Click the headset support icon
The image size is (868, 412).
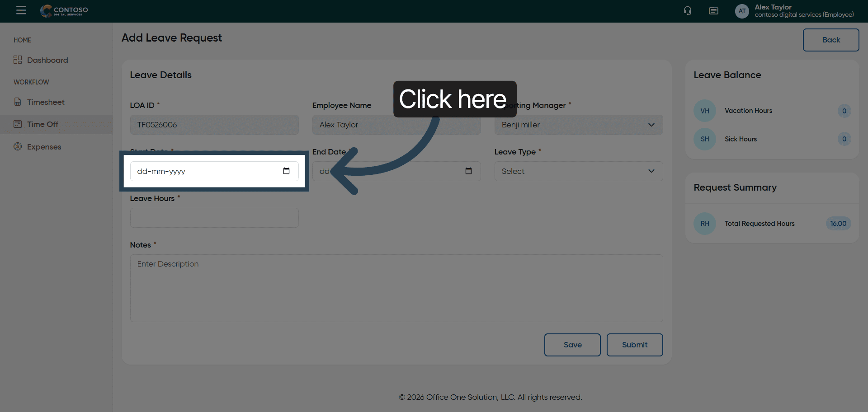click(687, 11)
